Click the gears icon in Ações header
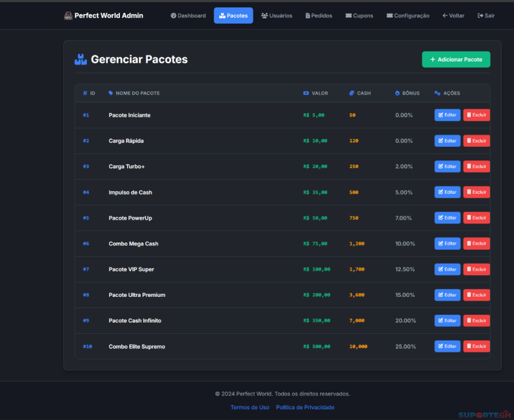 click(x=437, y=93)
